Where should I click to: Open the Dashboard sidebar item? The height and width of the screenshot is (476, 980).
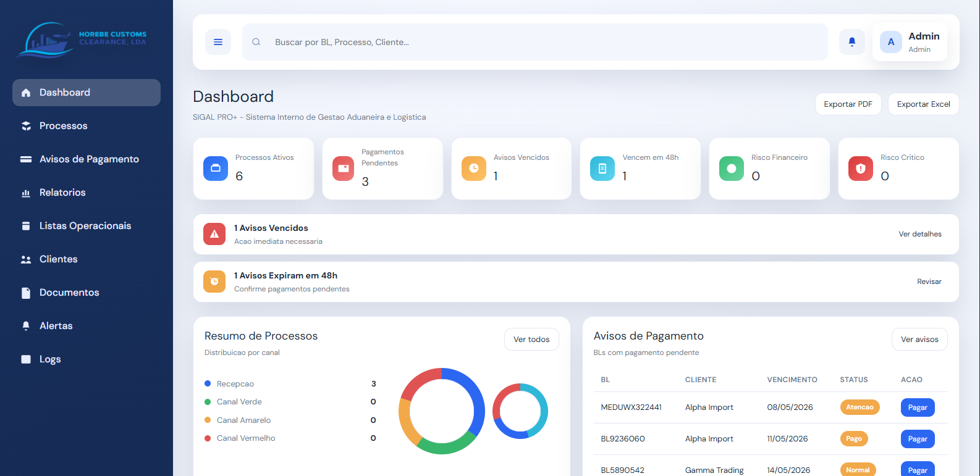point(87,93)
